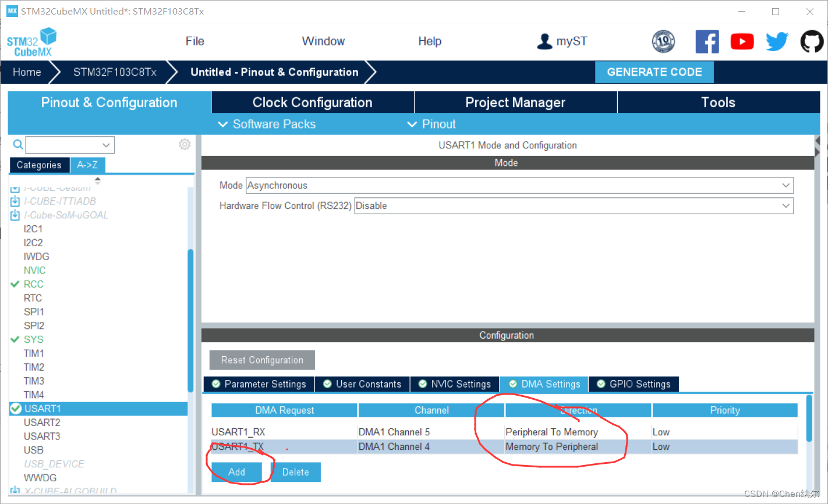Select NVIC in the peripheral list
828x504 pixels.
coord(34,271)
